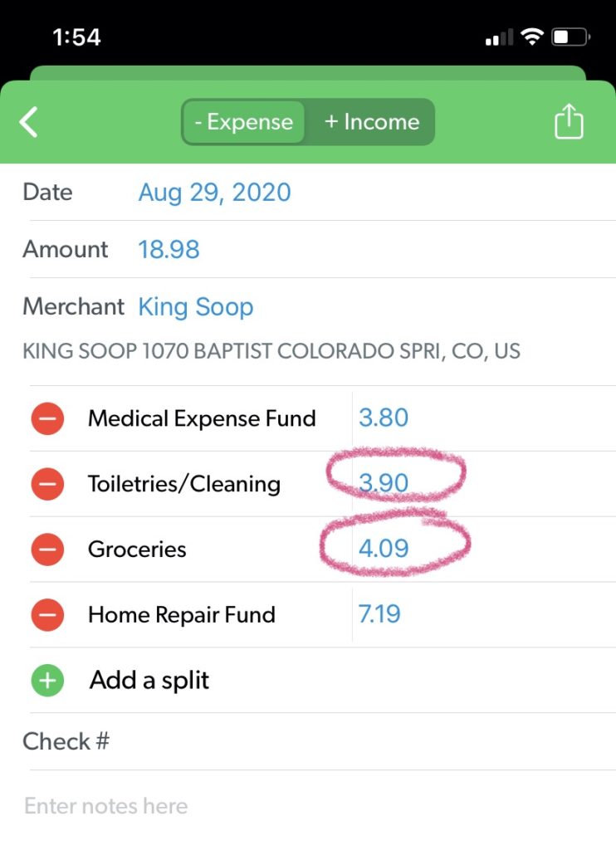Tap the battery status icon

(570, 37)
